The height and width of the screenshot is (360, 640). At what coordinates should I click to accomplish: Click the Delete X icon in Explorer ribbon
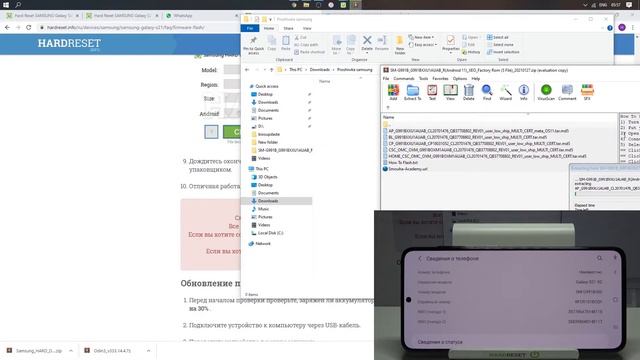[367, 43]
